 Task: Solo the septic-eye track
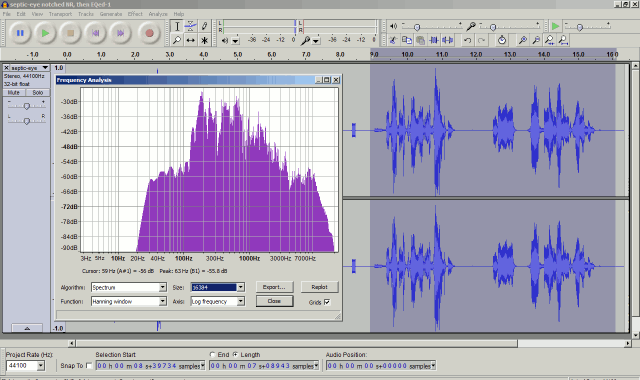[38, 93]
